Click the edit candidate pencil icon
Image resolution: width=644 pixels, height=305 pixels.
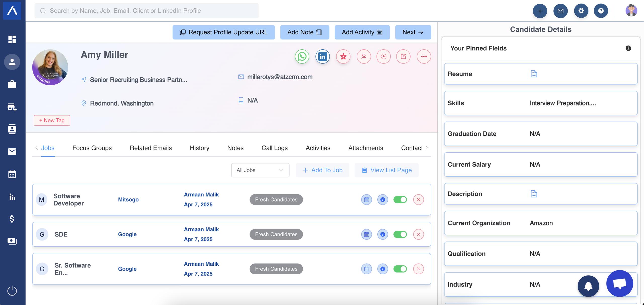click(x=403, y=57)
